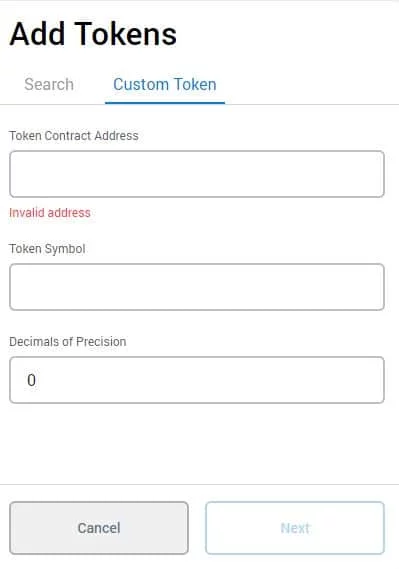Click the Next button
Screen dimensions: 399x569
(295, 528)
